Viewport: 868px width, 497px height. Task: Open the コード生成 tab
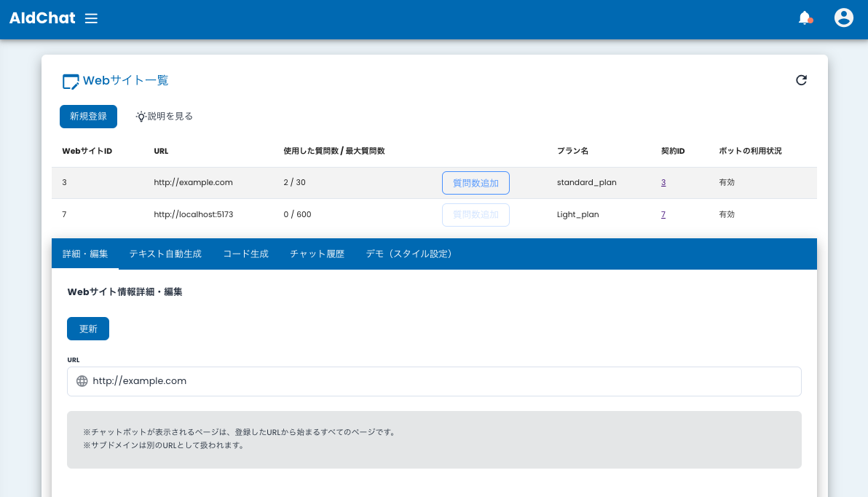245,254
